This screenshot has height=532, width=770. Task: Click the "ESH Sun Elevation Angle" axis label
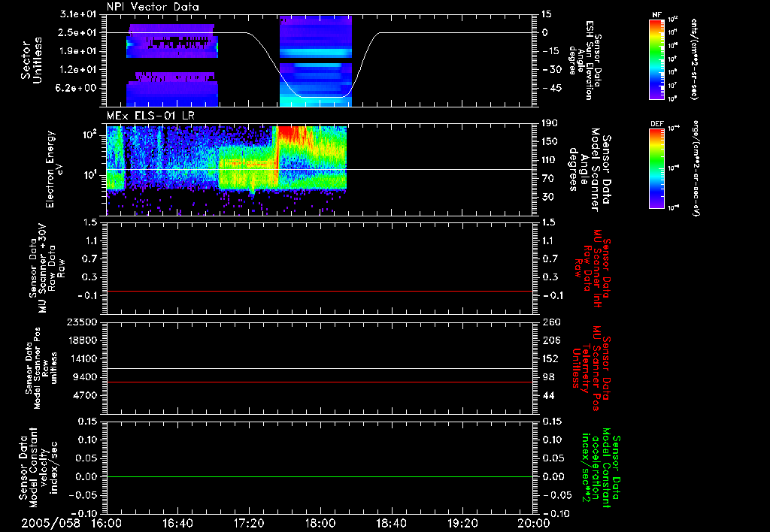(x=584, y=60)
